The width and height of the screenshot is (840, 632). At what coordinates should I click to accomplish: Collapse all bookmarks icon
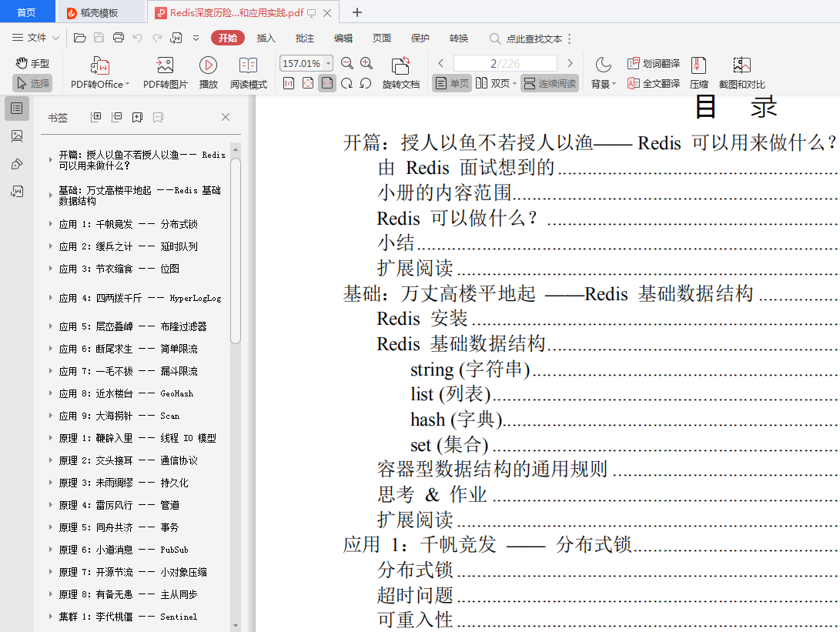116,117
